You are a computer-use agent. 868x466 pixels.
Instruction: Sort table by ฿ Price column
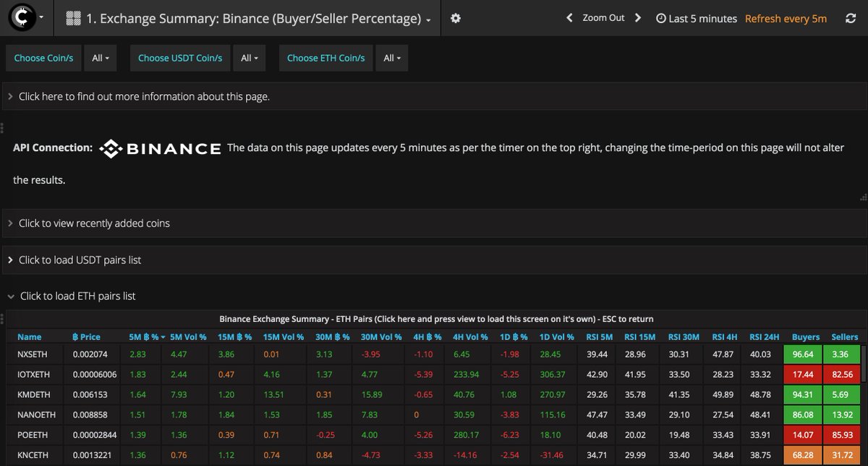point(86,336)
